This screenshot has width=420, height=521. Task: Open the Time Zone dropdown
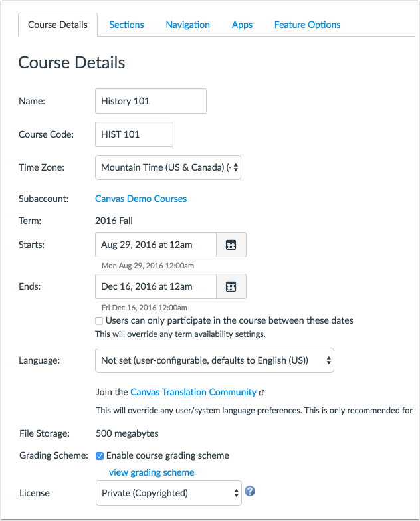[x=168, y=167]
